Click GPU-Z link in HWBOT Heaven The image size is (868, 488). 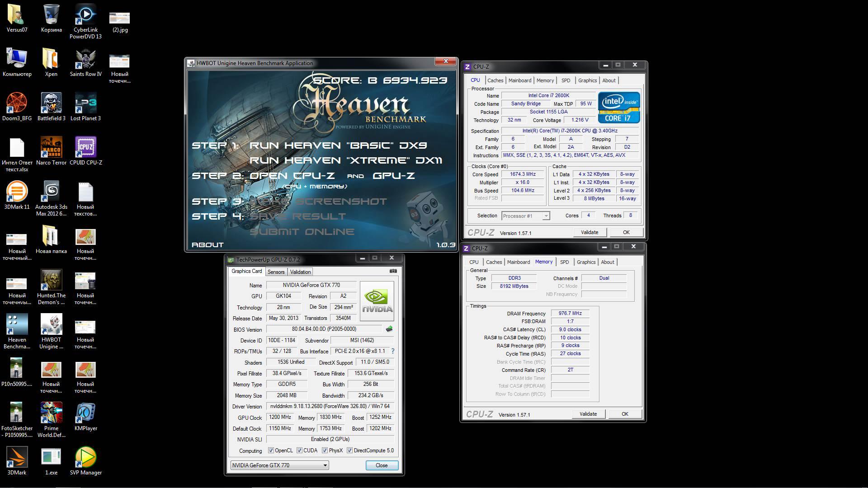pos(393,176)
